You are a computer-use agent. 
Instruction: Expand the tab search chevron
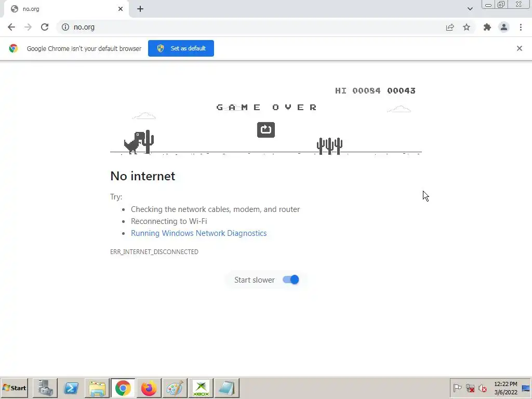click(x=470, y=9)
